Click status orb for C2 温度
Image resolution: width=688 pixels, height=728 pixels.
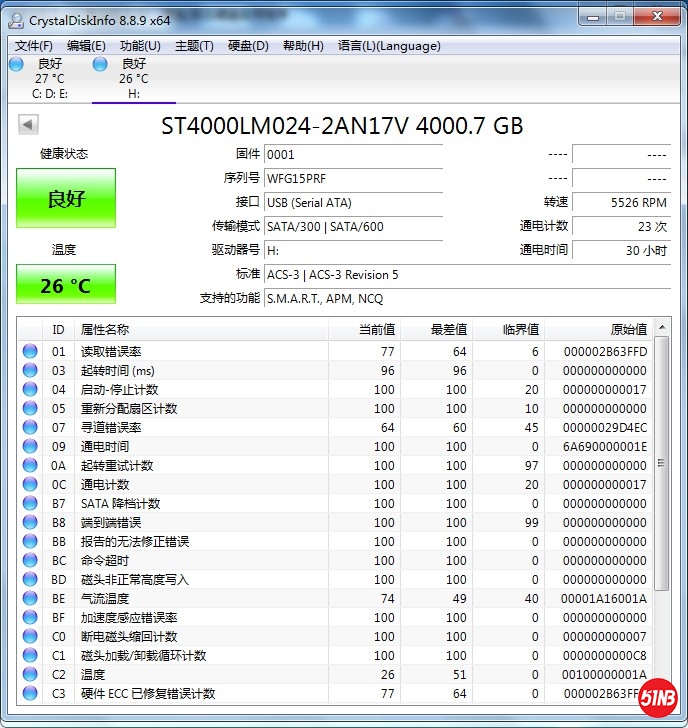click(x=30, y=675)
